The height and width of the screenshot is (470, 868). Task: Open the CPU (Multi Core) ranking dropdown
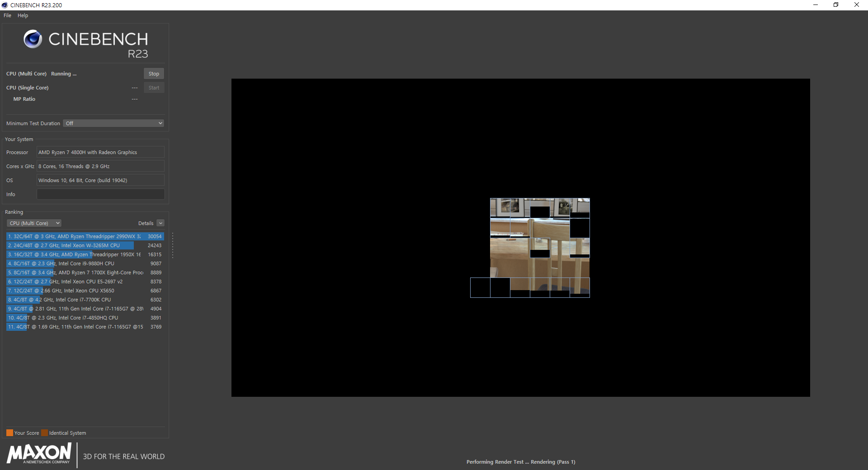tap(34, 223)
